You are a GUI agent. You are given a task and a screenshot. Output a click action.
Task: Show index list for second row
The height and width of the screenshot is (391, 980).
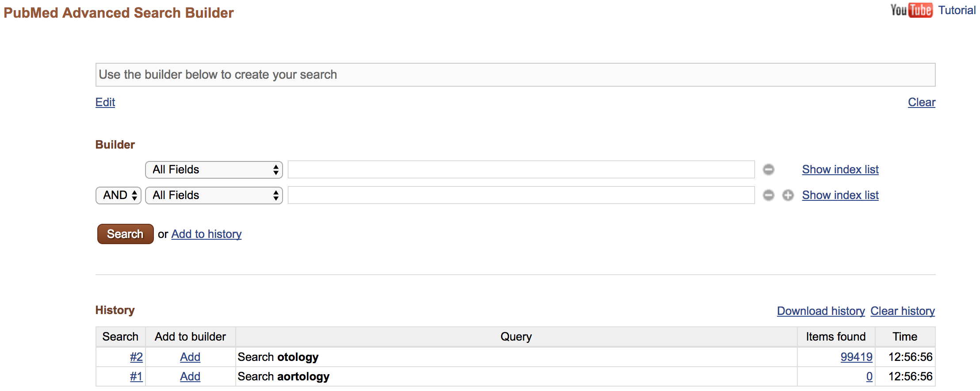[839, 195]
